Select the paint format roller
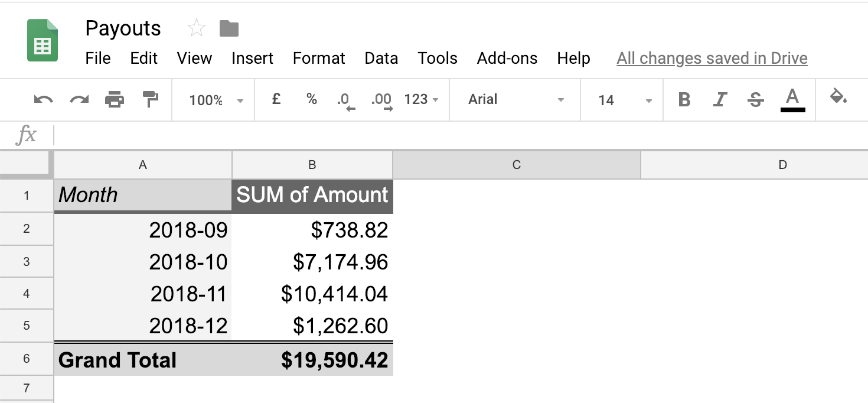Viewport: 868px width, 403px height. (x=151, y=99)
